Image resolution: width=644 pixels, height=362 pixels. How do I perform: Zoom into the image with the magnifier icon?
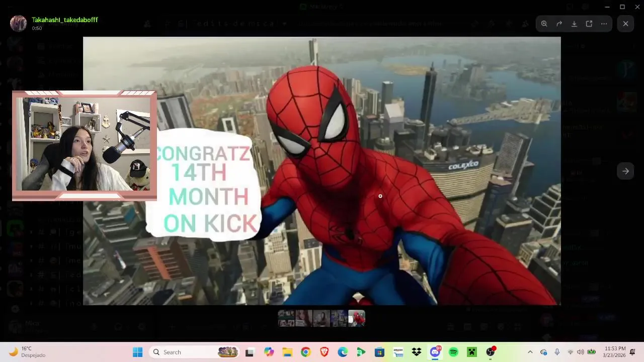pyautogui.click(x=544, y=24)
